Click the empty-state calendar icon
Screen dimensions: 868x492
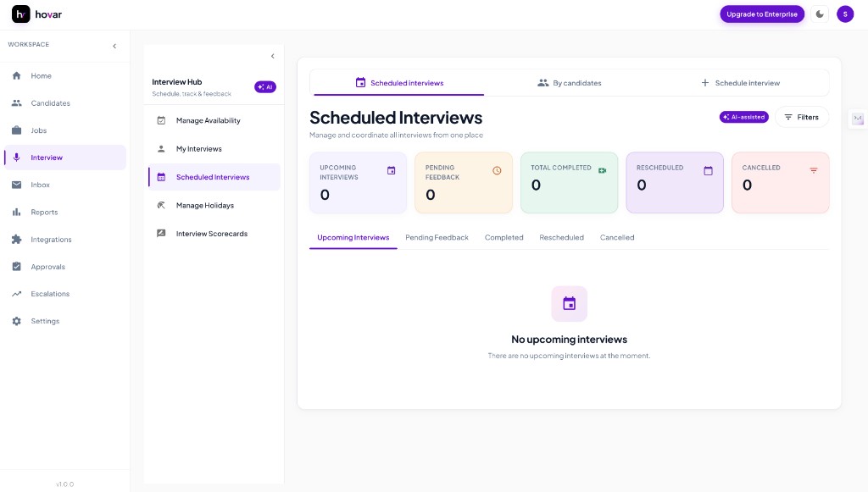(x=569, y=303)
